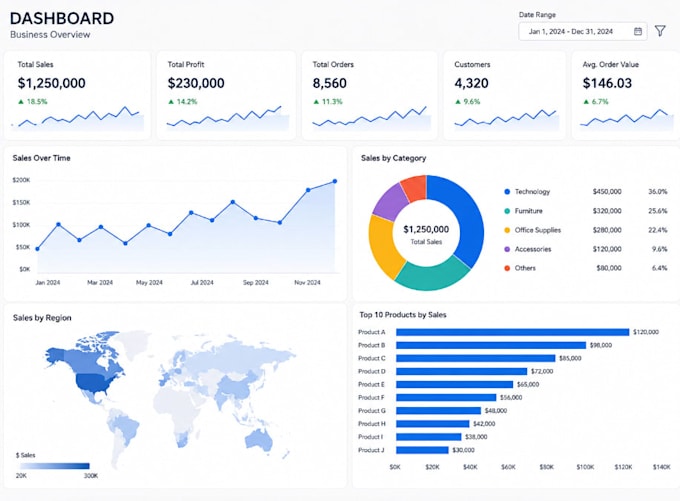The width and height of the screenshot is (680, 501).
Task: Click the $ Sales gradient legend bar
Action: click(54, 466)
